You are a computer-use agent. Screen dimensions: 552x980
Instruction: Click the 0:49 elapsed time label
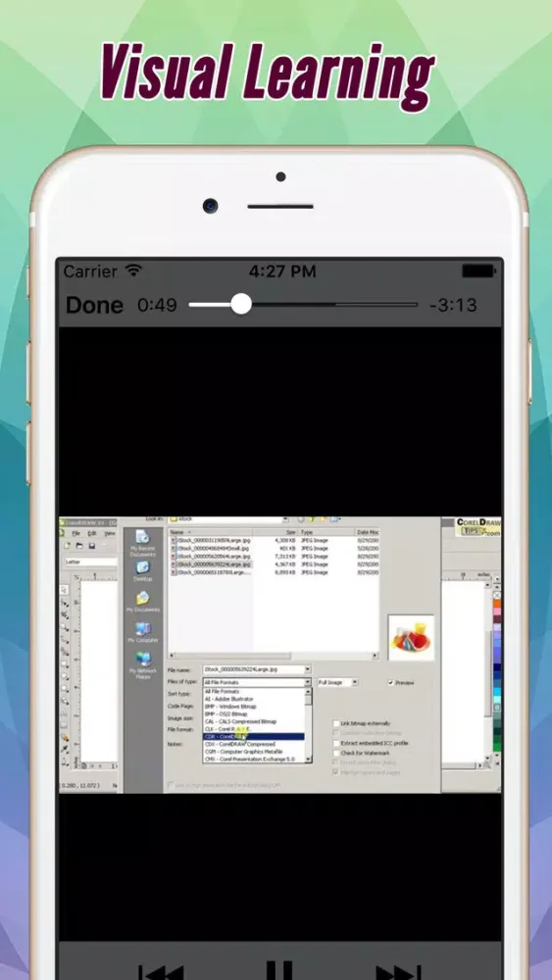coord(157,306)
